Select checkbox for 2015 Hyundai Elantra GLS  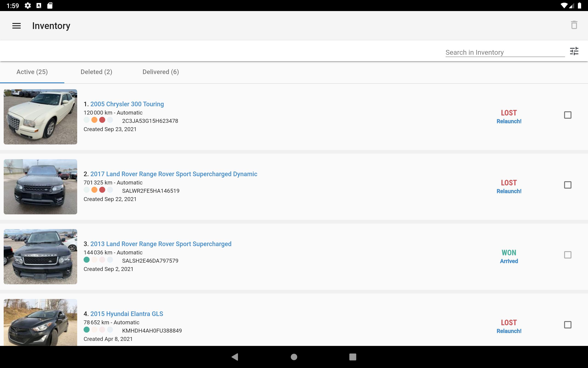coord(568,325)
